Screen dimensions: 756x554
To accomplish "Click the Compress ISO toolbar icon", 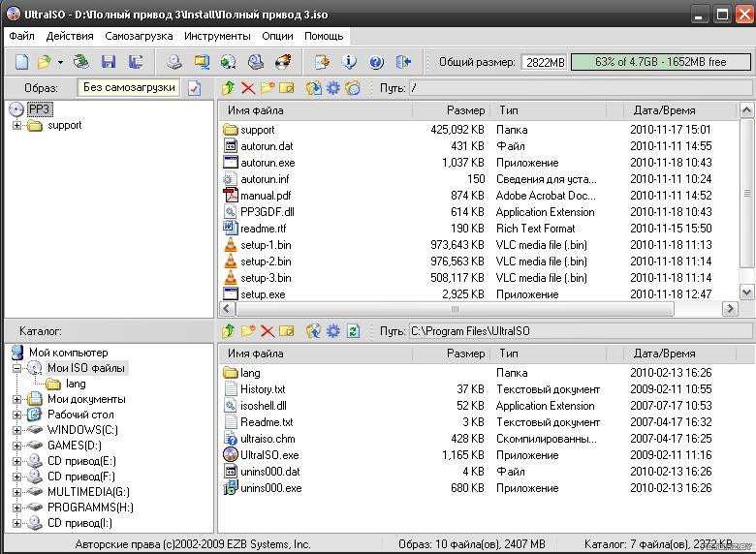I will click(202, 62).
